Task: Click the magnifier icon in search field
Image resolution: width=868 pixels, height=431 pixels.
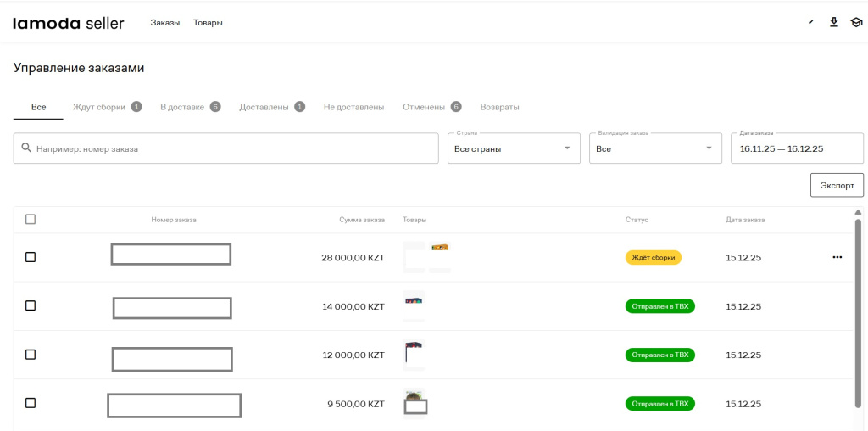Action: (x=26, y=148)
